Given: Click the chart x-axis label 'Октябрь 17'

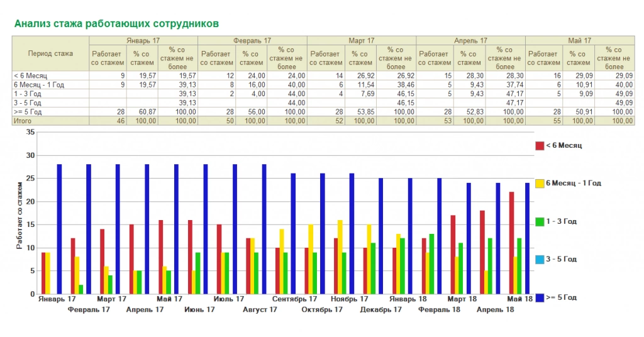Looking at the screenshot, I should coord(322,309).
